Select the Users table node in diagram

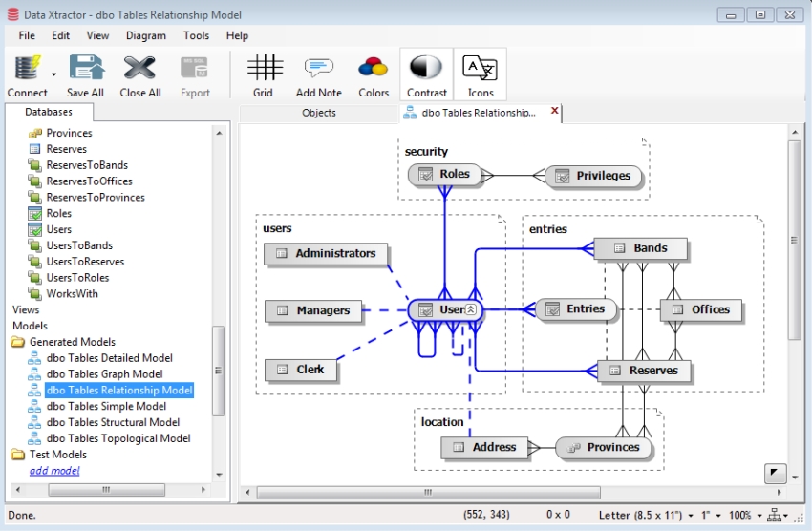(x=445, y=309)
